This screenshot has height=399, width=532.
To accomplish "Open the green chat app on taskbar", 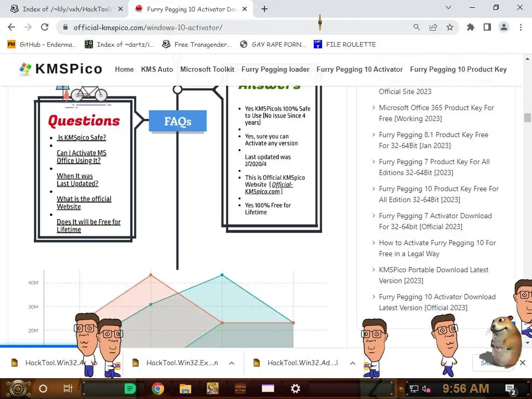I will point(130,389).
